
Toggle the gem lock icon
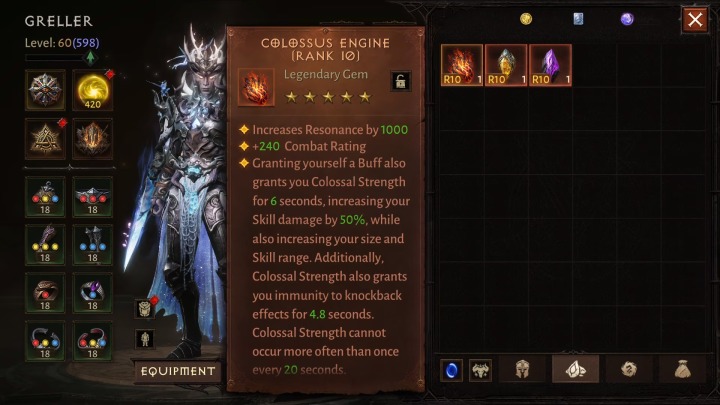pyautogui.click(x=400, y=81)
